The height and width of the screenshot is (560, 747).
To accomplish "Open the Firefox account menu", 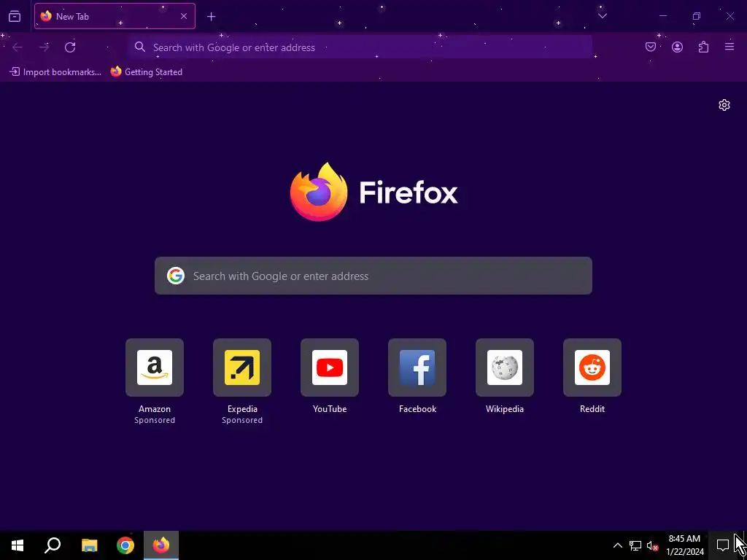I will click(x=677, y=47).
